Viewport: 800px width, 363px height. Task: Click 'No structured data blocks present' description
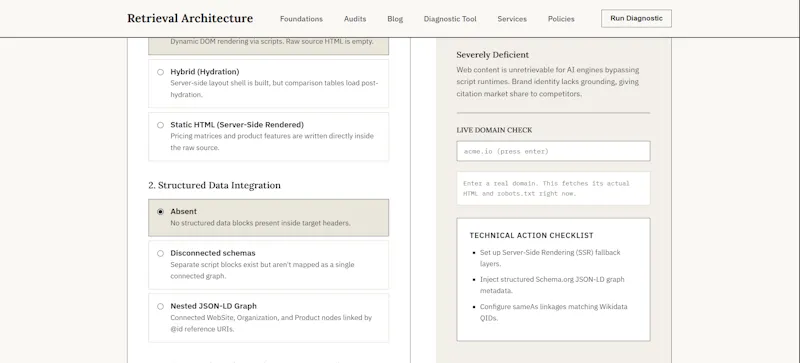tap(260, 223)
